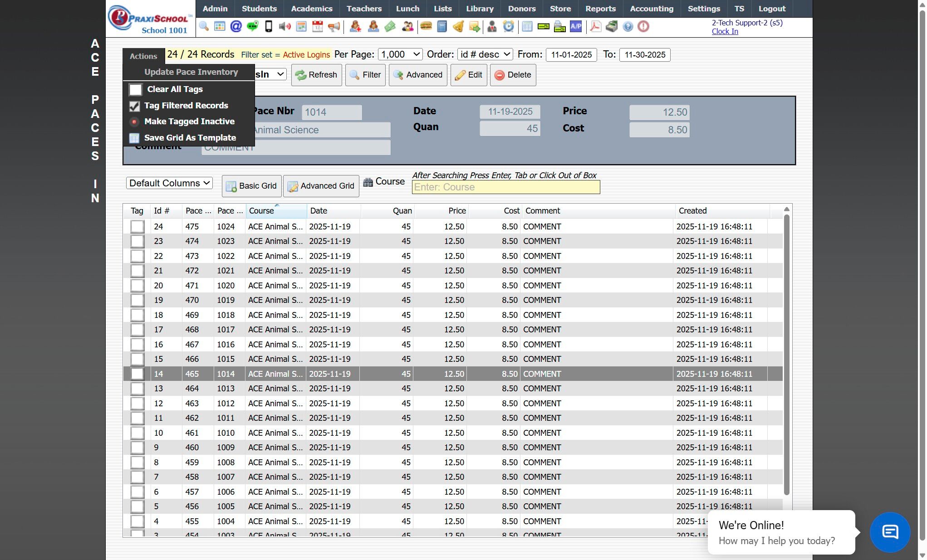Tag the checkbox for record id 24
The height and width of the screenshot is (560, 927).
tap(137, 227)
